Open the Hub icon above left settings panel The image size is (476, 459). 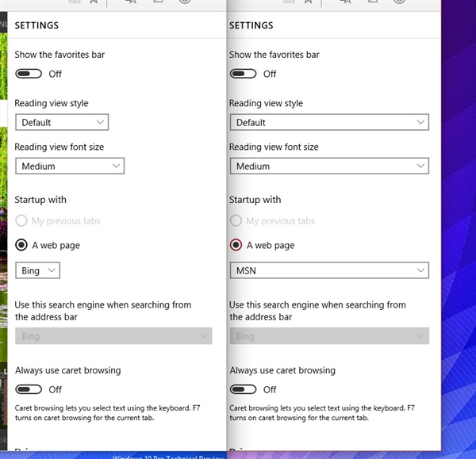coord(129,2)
